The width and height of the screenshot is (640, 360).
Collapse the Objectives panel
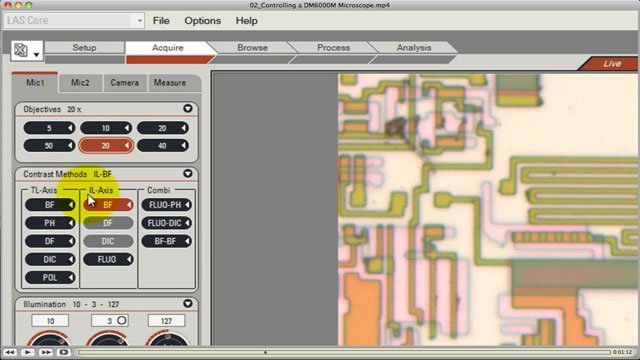[x=188, y=109]
